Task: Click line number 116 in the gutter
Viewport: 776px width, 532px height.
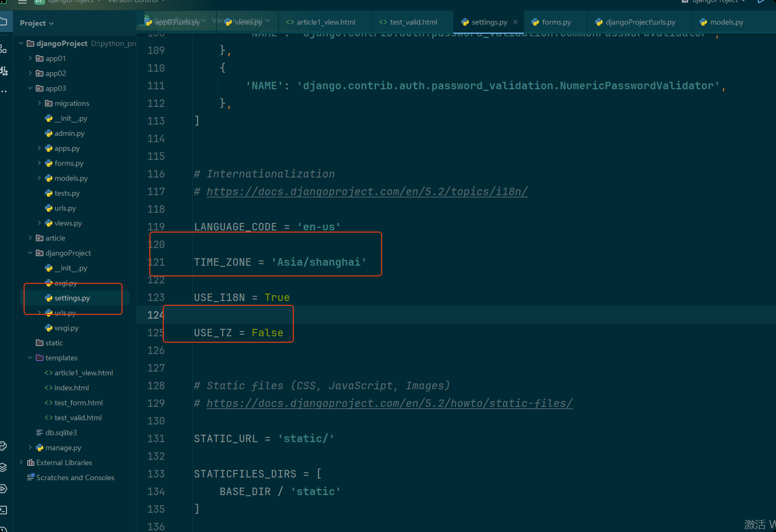Action: click(x=156, y=174)
